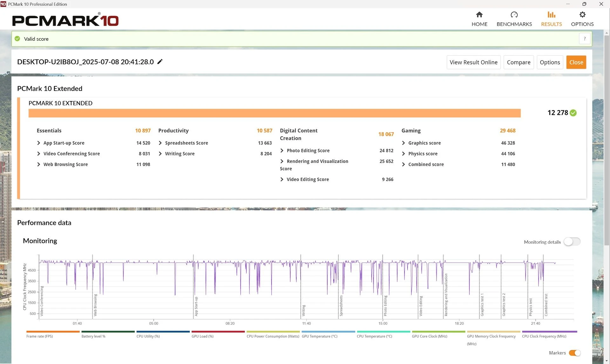610x364 pixels.
Task: Click the question mark help icon
Action: (585, 39)
